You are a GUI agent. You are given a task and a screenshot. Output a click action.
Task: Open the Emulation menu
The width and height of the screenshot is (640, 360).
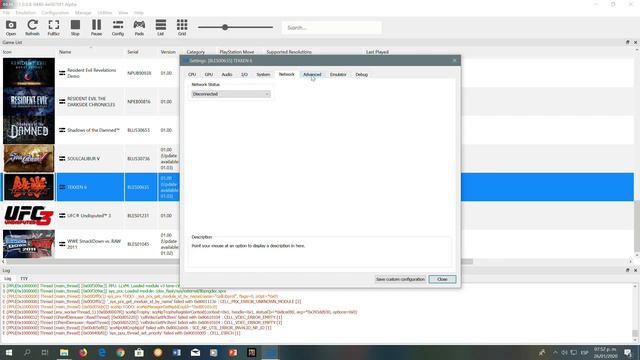[26, 13]
